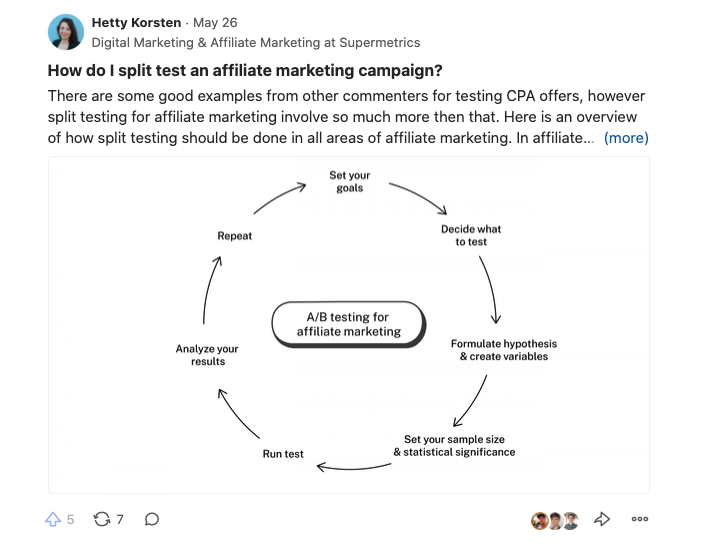This screenshot has width=722, height=546.
Task: Click the third small upvoter avatar
Action: click(x=571, y=521)
